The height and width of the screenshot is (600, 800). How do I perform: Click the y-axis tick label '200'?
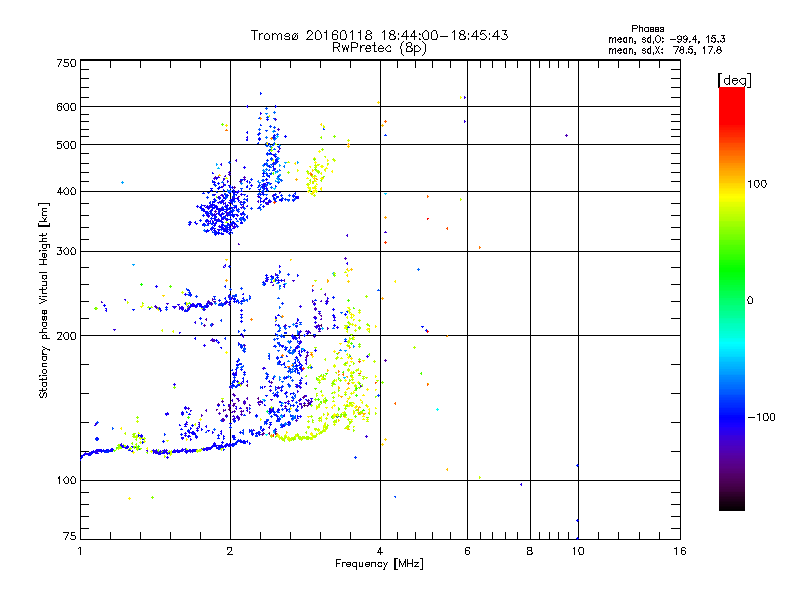coord(66,336)
